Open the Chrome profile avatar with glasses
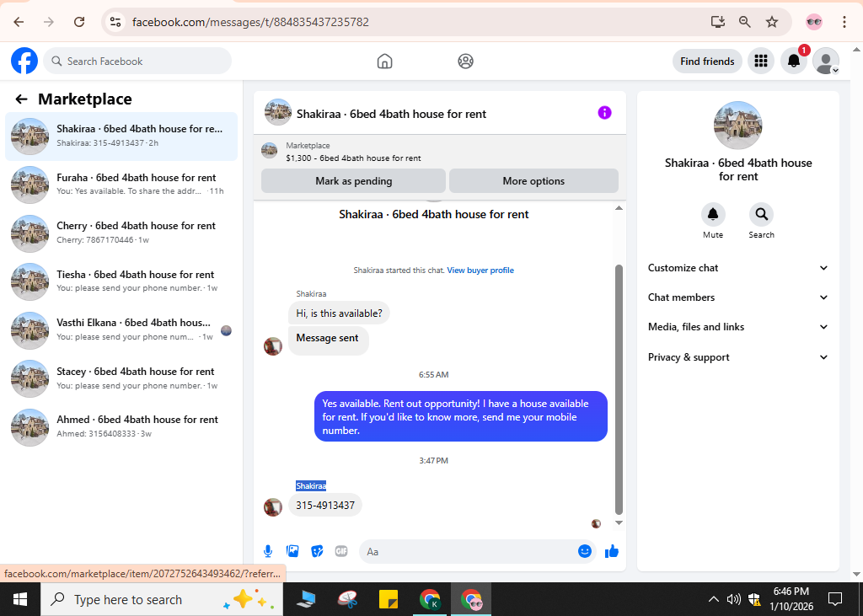 click(x=813, y=22)
